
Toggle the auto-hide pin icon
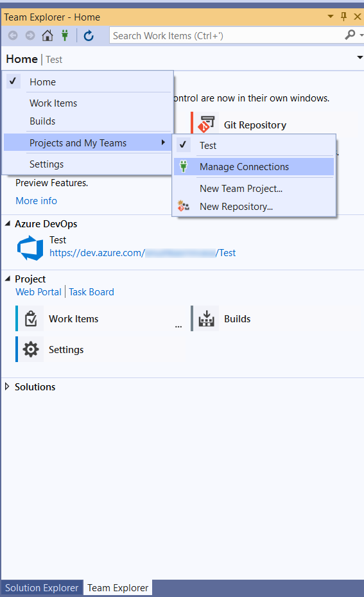(x=344, y=17)
